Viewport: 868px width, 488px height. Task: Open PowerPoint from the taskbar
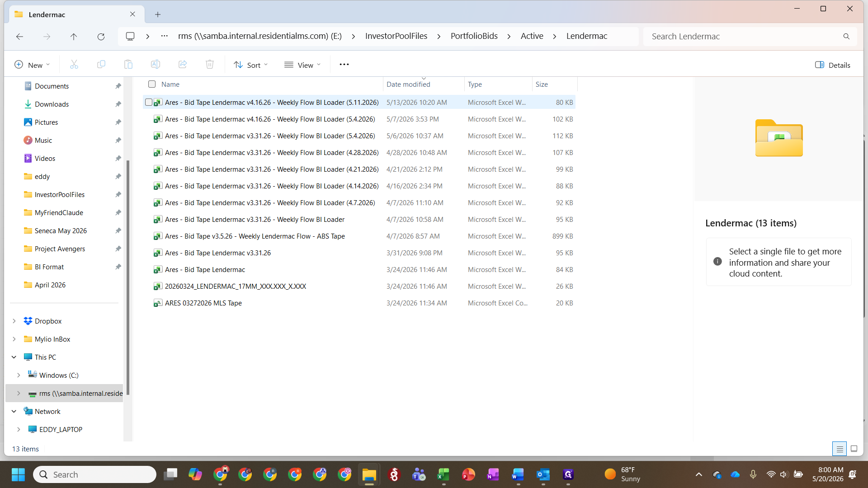tap(468, 474)
